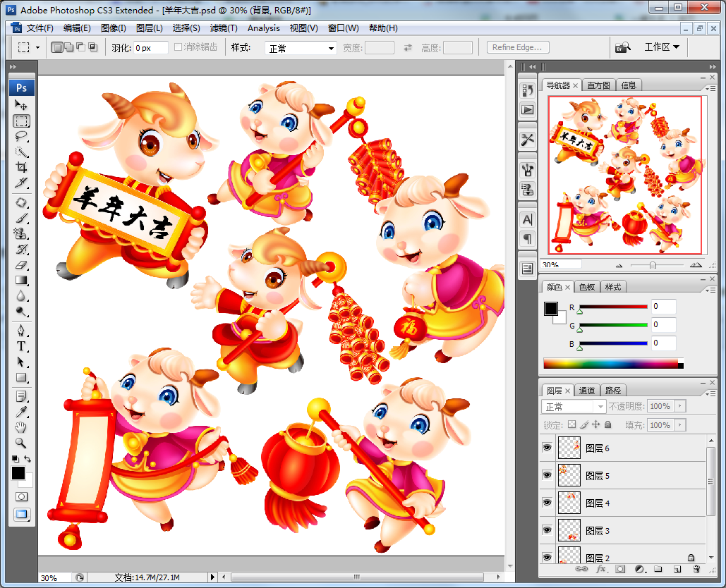Select the Notes tool
The height and width of the screenshot is (588, 726).
click(x=21, y=396)
